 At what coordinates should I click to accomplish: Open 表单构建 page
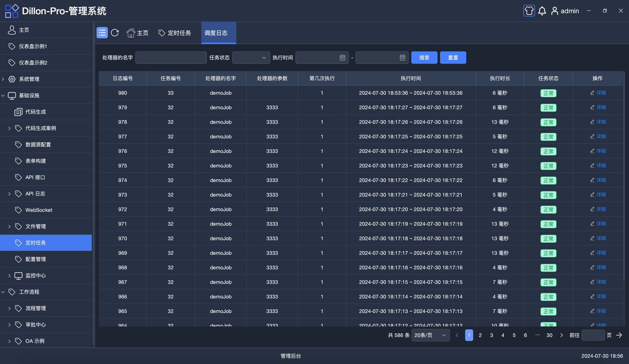[46, 161]
